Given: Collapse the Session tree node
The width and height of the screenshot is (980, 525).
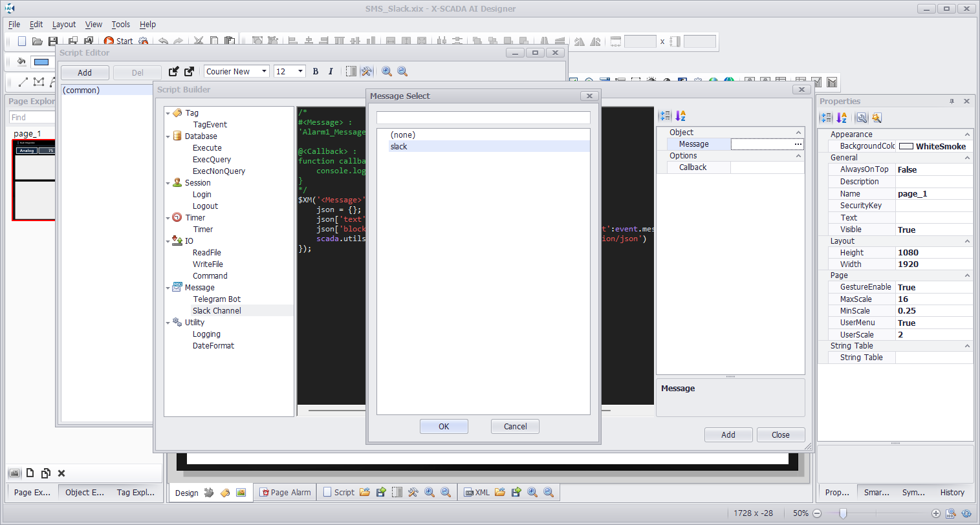Looking at the screenshot, I should (168, 183).
